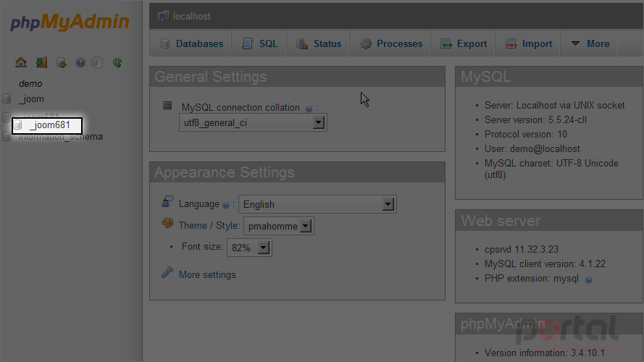644x362 pixels.
Task: Open the MySQL documentation page icon
Action: [x=97, y=62]
